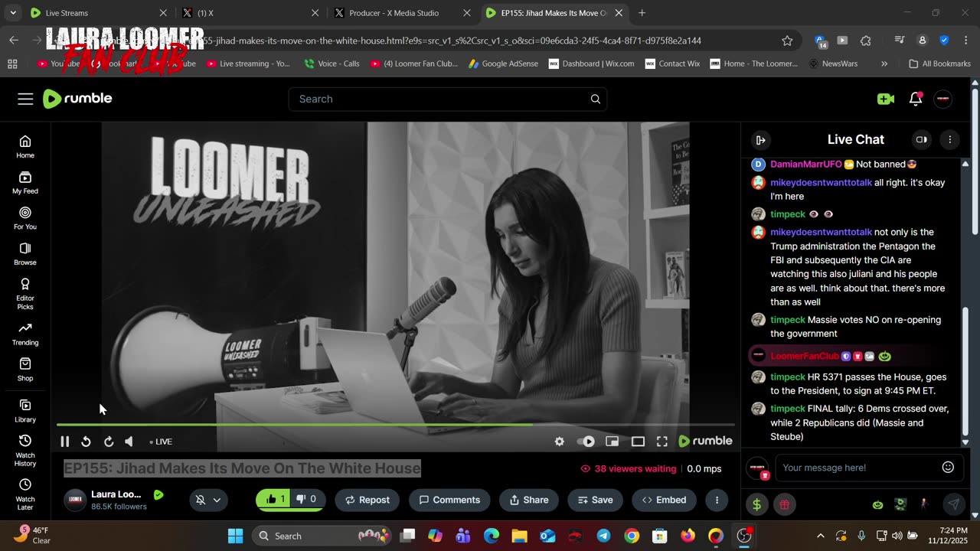This screenshot has height=551, width=980.
Task: Click the gift icon in chat
Action: 785,504
